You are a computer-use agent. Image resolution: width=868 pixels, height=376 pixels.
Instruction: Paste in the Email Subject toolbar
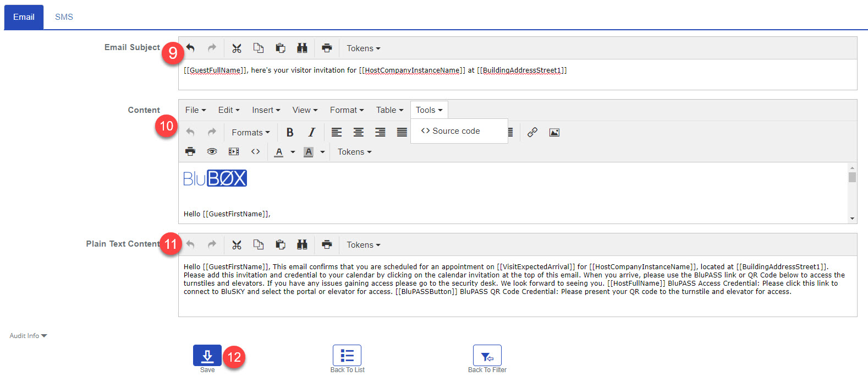(281, 48)
